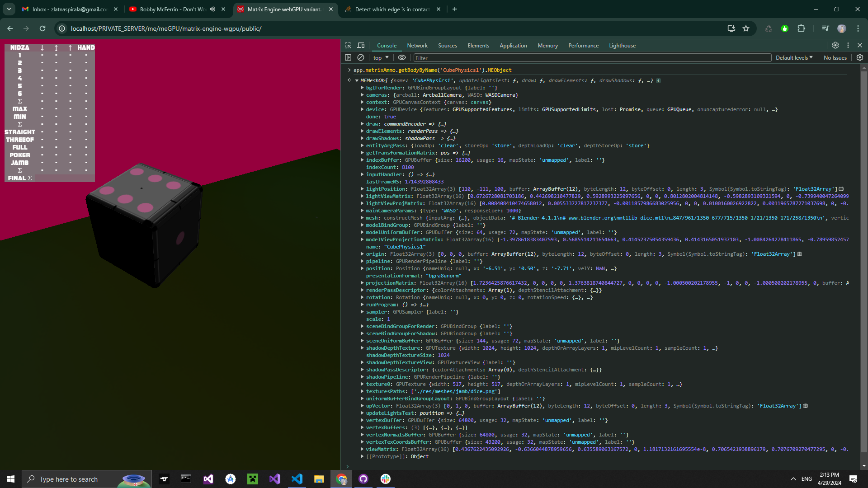
Task: Open live expression eye icon
Action: pos(401,58)
